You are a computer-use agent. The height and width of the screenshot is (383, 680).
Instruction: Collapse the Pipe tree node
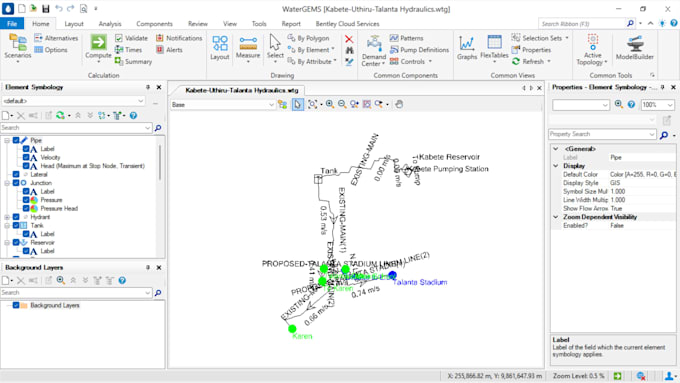pyautogui.click(x=7, y=141)
